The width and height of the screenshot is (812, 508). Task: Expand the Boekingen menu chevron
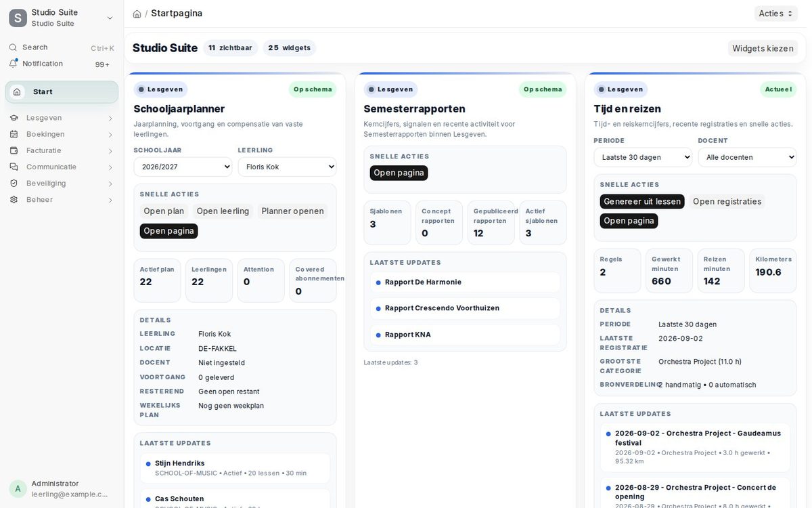point(110,135)
